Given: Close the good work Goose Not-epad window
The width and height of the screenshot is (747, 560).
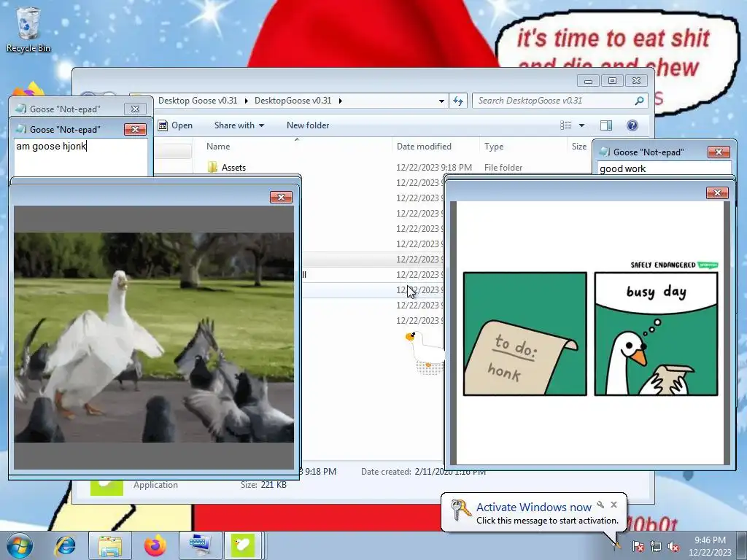Looking at the screenshot, I should click(x=719, y=152).
